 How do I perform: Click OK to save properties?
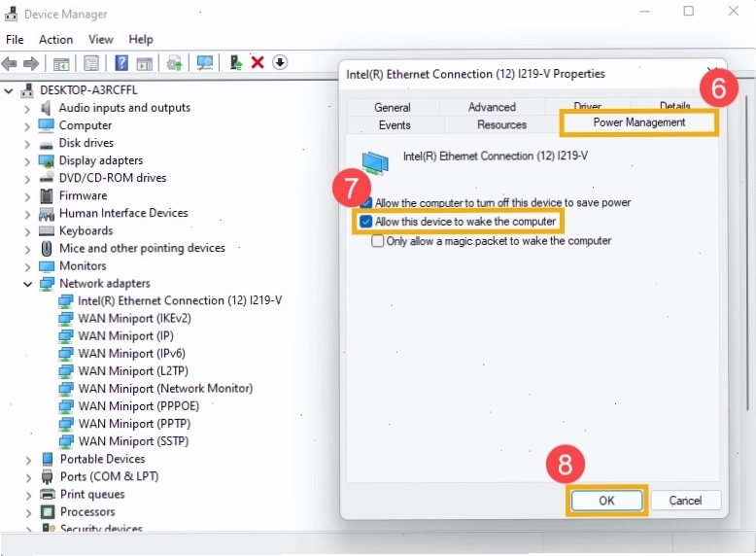coord(606,501)
